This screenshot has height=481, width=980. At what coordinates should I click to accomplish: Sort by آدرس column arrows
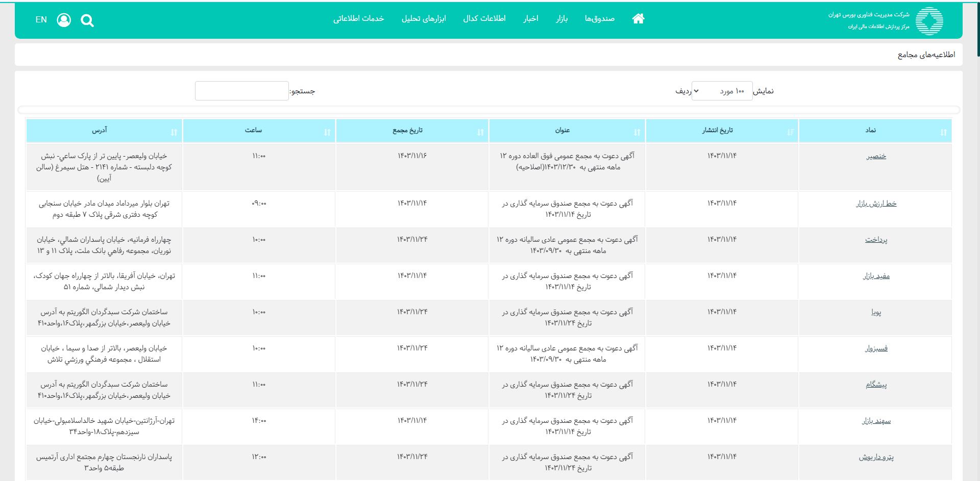pos(174,132)
